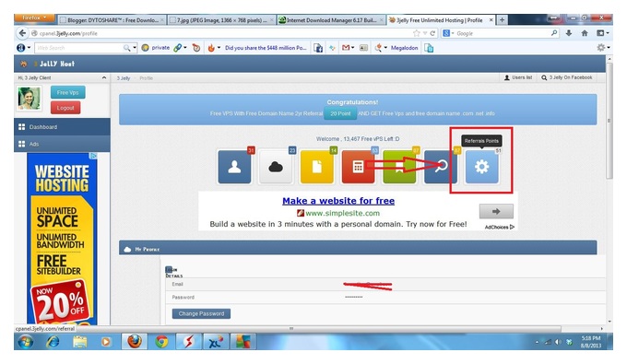Click the profile avatar picture
This screenshot has width=627, height=364.
[x=29, y=98]
